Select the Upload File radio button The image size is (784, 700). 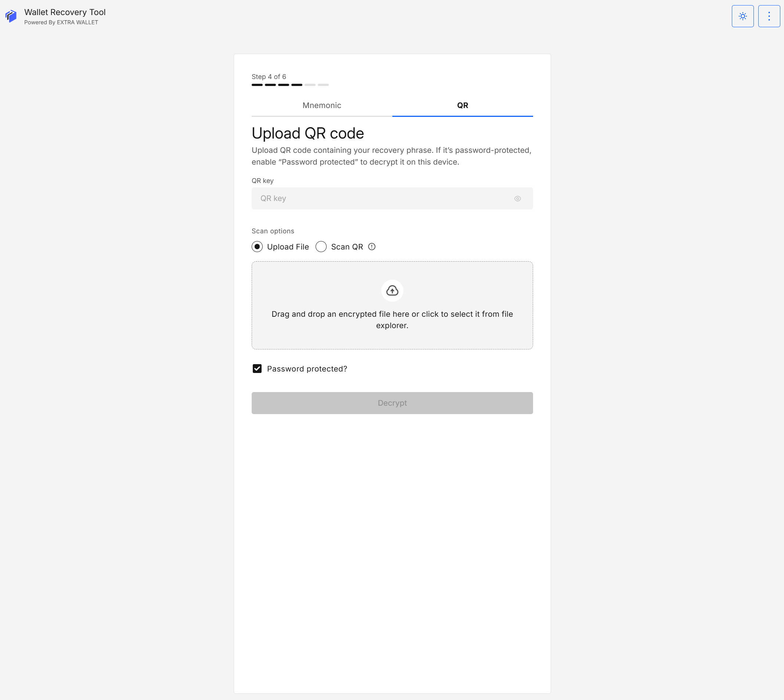pos(257,247)
